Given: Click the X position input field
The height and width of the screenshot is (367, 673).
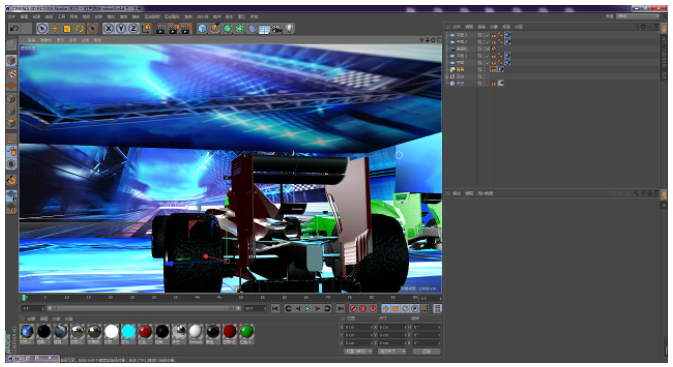Looking at the screenshot, I should point(359,328).
